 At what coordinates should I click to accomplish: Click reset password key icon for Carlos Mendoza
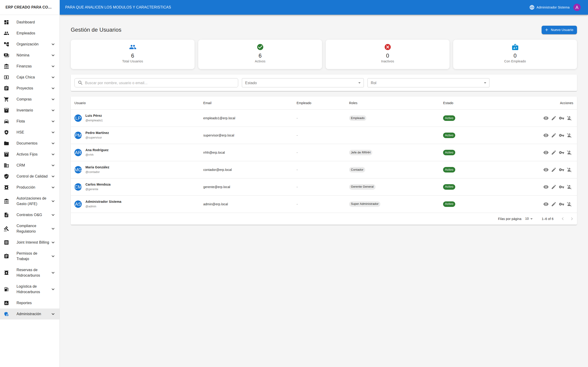coord(561,187)
